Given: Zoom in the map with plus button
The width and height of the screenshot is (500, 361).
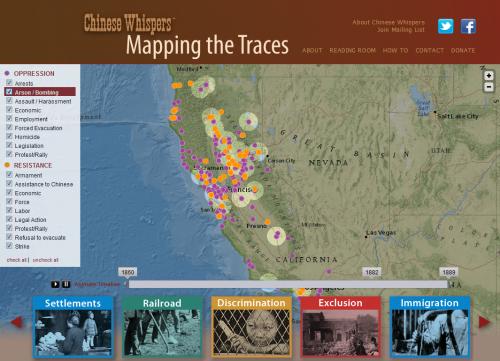Looking at the screenshot, I should click(489, 76).
